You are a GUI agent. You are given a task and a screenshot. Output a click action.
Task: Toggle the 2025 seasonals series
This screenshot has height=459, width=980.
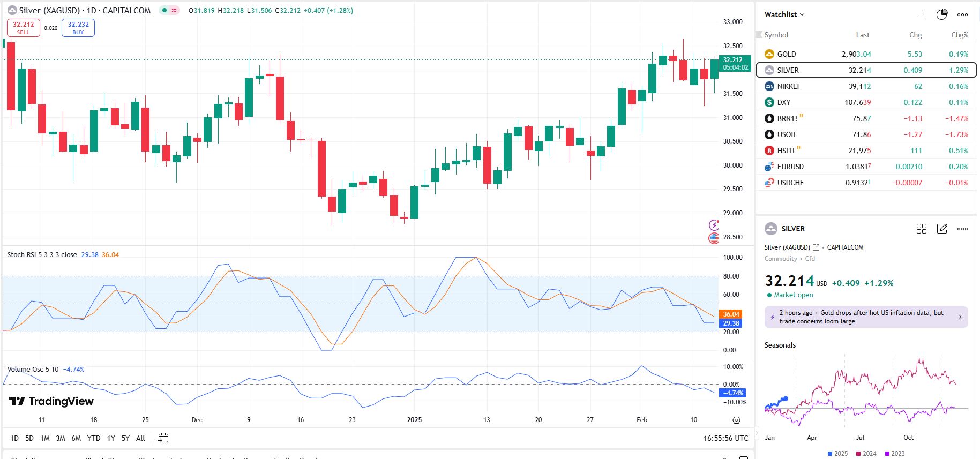click(x=837, y=453)
